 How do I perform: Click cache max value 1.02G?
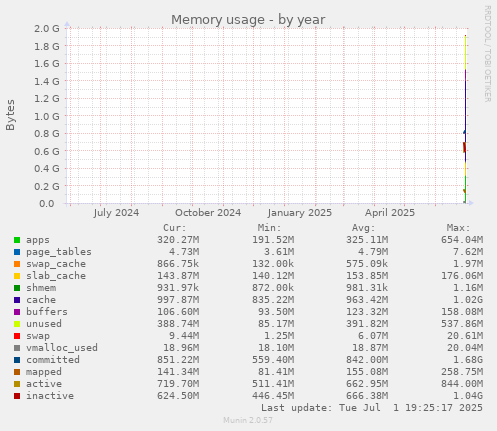coord(468,300)
